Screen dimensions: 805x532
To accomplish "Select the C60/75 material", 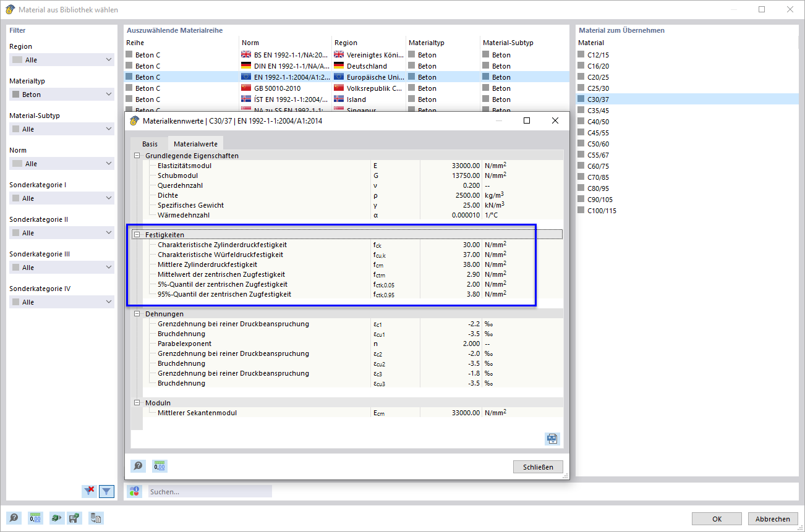I will (x=688, y=166).
